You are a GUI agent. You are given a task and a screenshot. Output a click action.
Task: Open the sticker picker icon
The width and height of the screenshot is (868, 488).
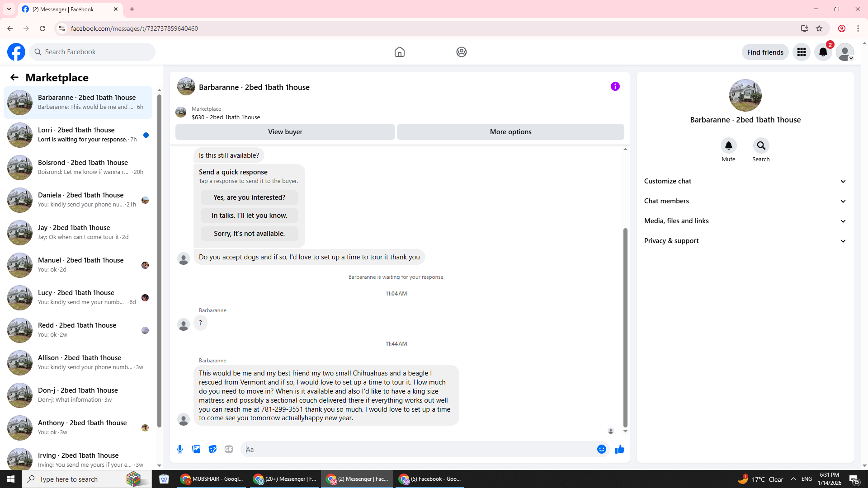[212, 449]
